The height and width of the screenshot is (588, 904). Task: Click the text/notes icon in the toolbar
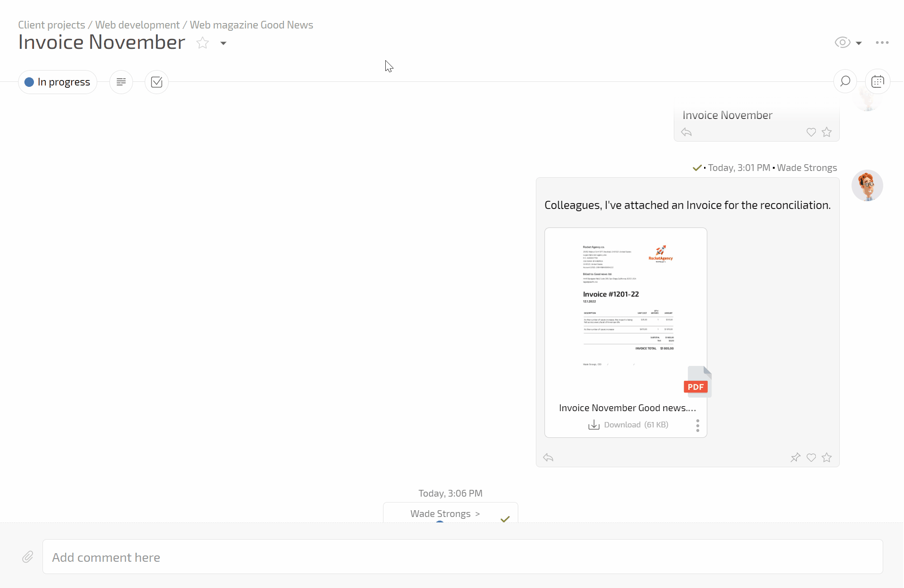[x=121, y=82]
